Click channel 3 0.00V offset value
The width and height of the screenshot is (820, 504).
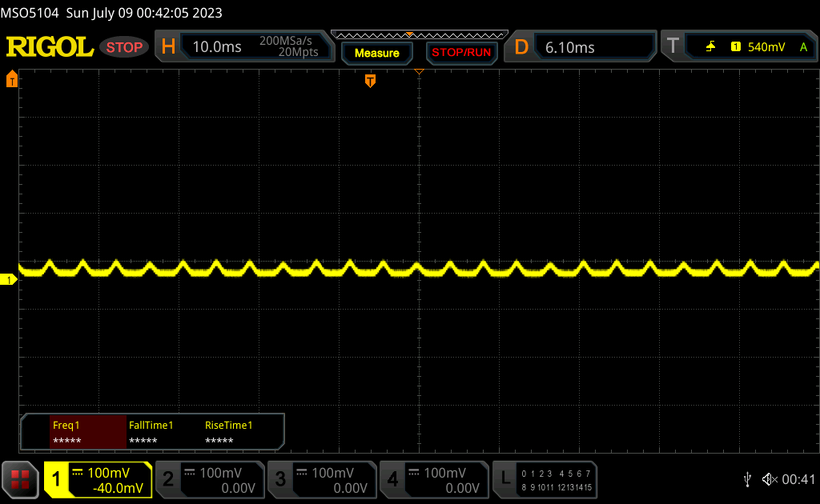coord(351,488)
